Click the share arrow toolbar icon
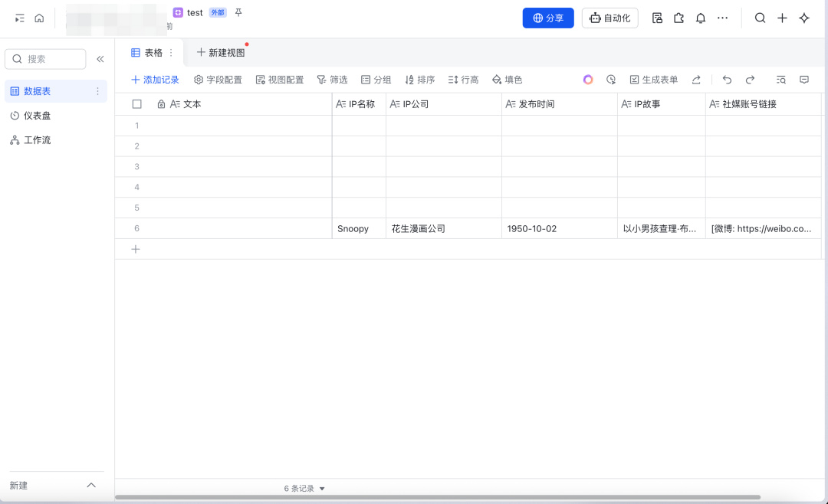This screenshot has width=828, height=504. tap(696, 80)
